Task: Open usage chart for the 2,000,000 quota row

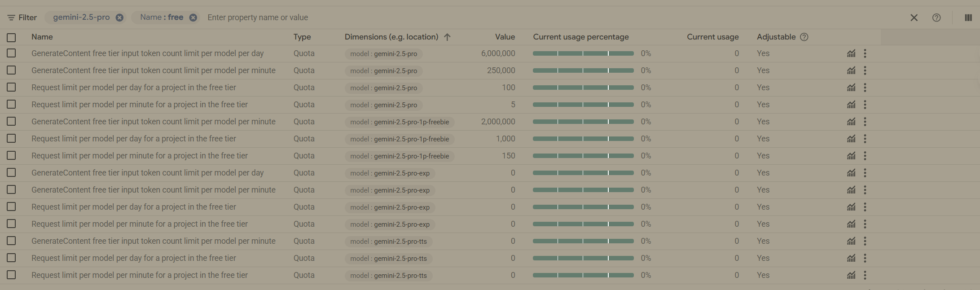Action: [851, 122]
